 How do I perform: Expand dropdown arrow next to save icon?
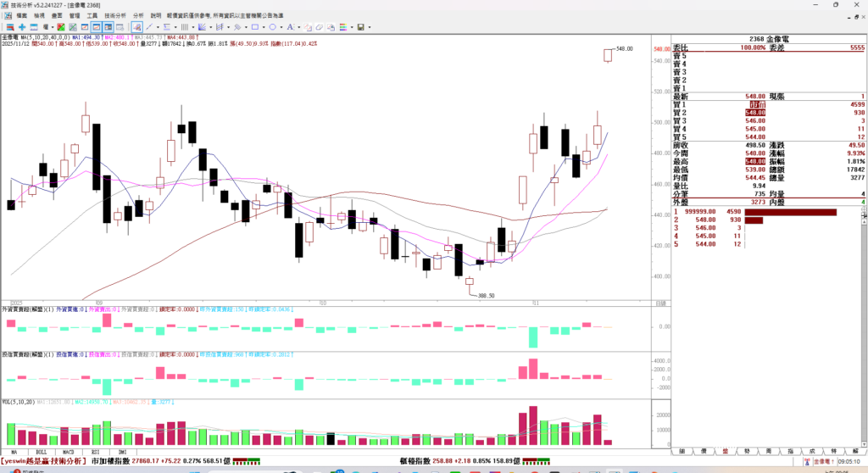pyautogui.click(x=370, y=27)
